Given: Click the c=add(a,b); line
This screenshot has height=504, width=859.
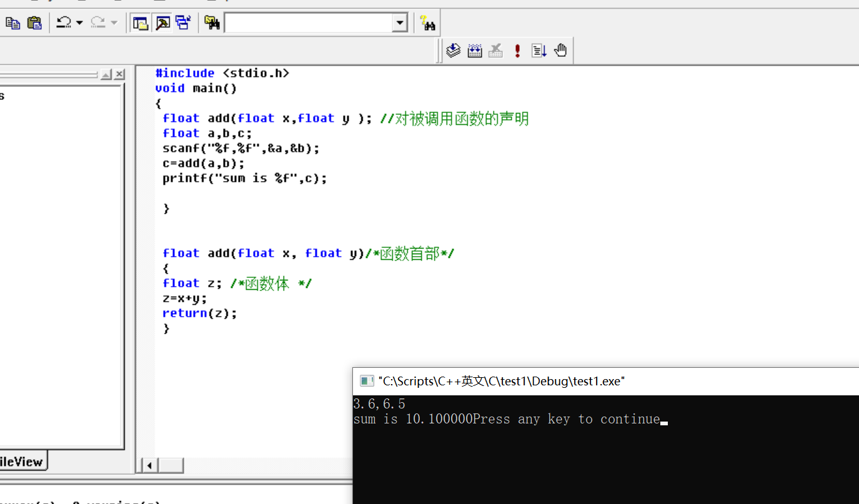Looking at the screenshot, I should click(x=204, y=163).
